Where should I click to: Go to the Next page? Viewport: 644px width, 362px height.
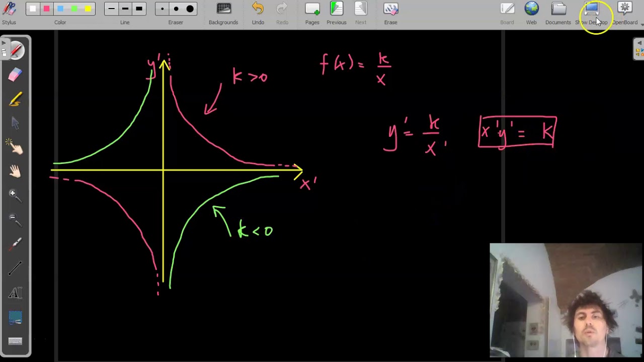(x=361, y=13)
